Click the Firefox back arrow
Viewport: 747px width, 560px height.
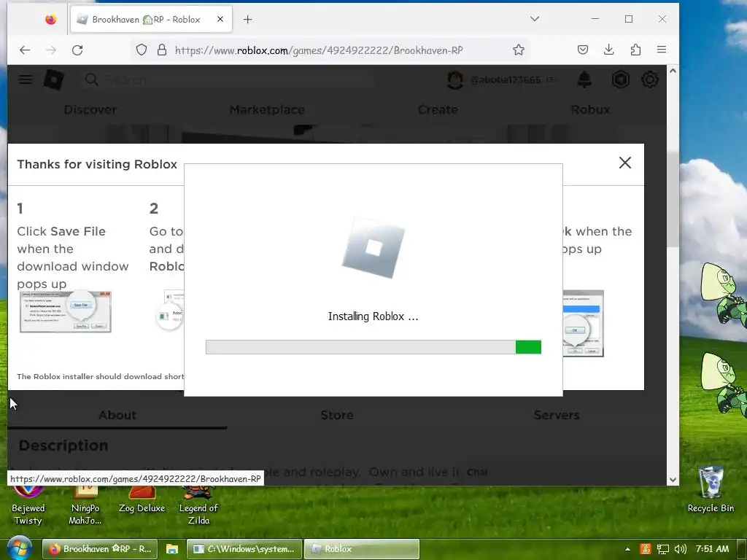(x=25, y=50)
